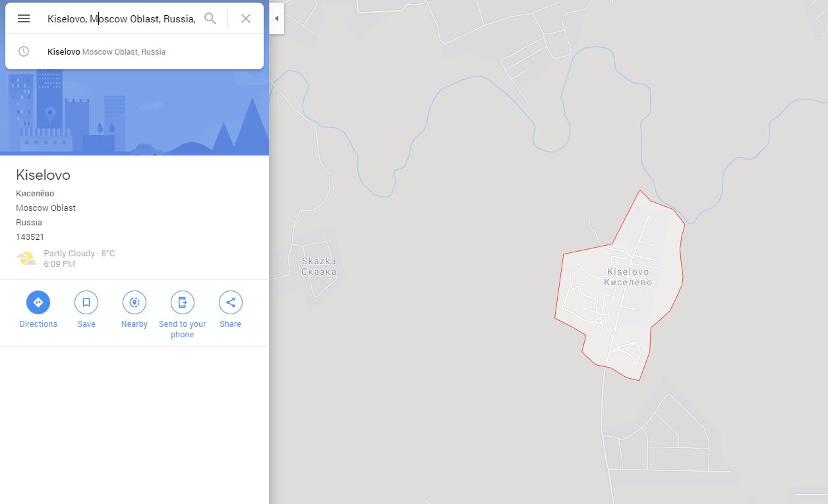This screenshot has height=504, width=828.
Task: Click the Skazka label on the map
Action: (x=319, y=266)
